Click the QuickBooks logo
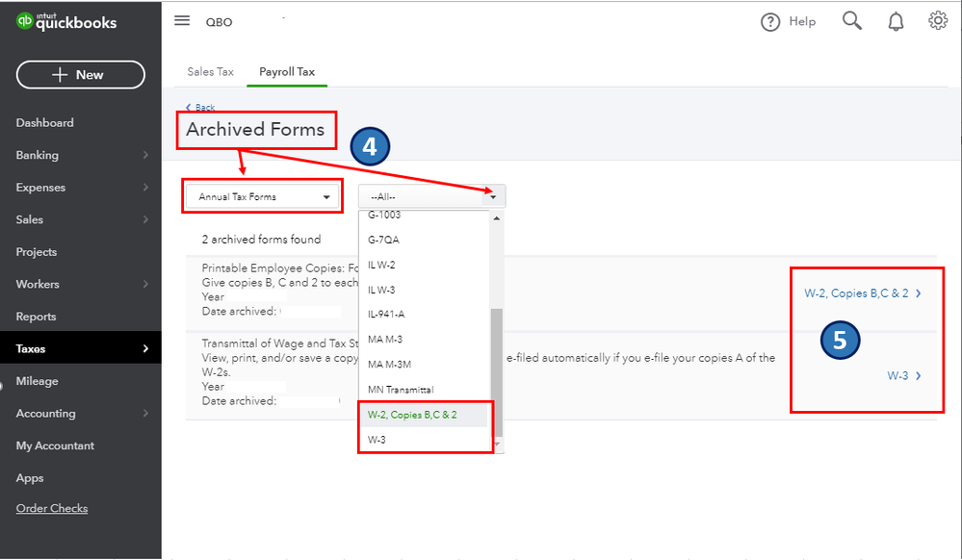The width and height of the screenshot is (962, 560). (66, 22)
